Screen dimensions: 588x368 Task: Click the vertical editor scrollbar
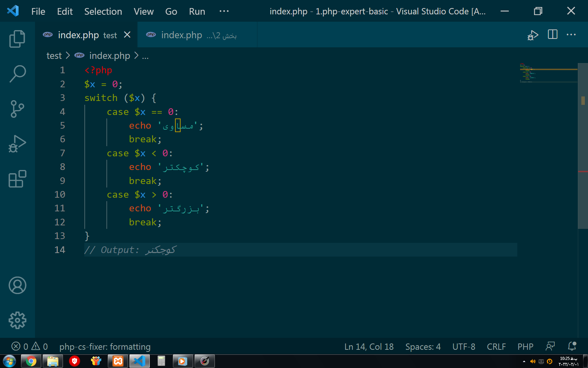583,146
